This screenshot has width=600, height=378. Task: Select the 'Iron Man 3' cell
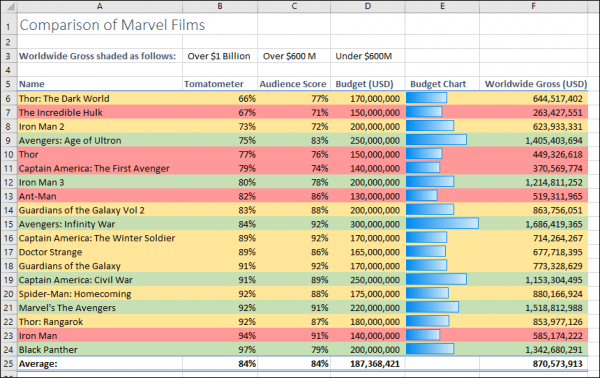(99, 182)
